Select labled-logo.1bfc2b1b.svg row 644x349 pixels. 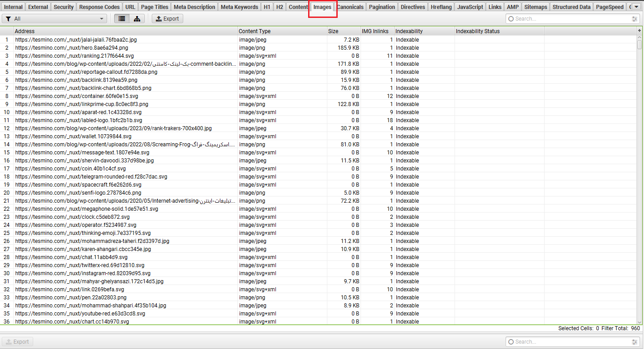318,120
